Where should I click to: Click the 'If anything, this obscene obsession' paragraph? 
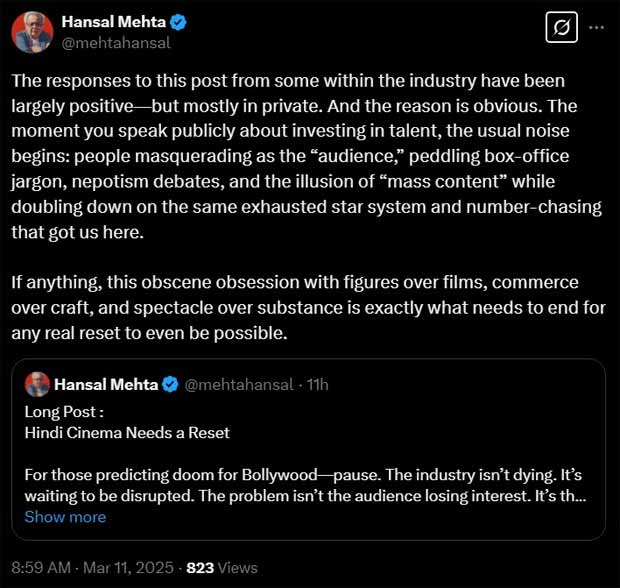tap(300, 308)
